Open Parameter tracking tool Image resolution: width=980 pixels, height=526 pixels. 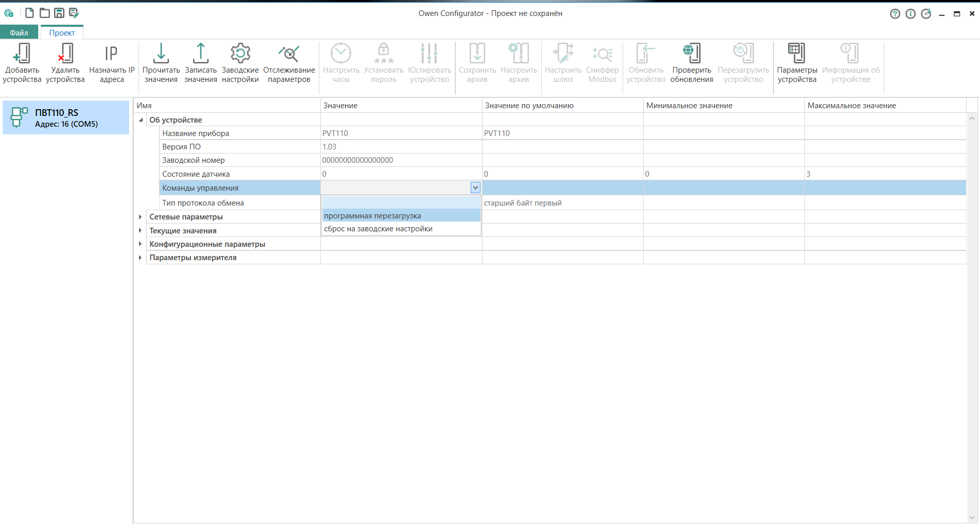[x=288, y=54]
